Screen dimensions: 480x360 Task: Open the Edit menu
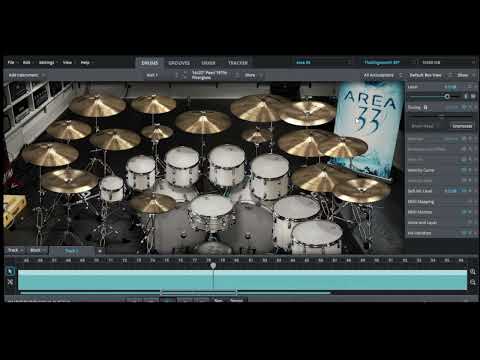[x=27, y=62]
